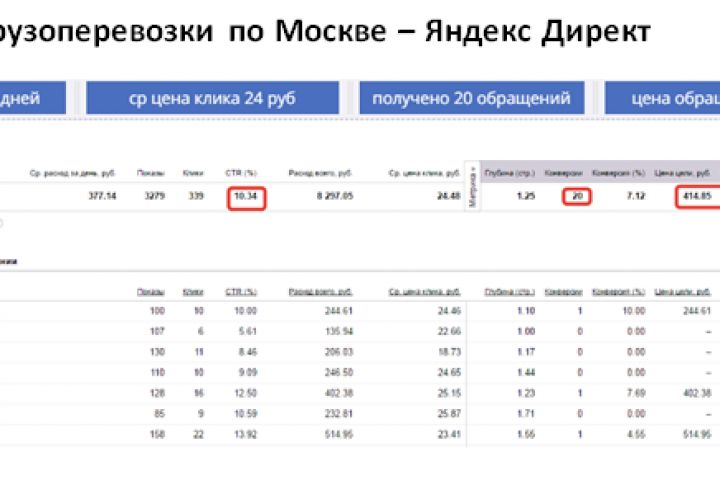Sort table by Клики column link
The height and width of the screenshot is (480, 720).
pyautogui.click(x=193, y=292)
